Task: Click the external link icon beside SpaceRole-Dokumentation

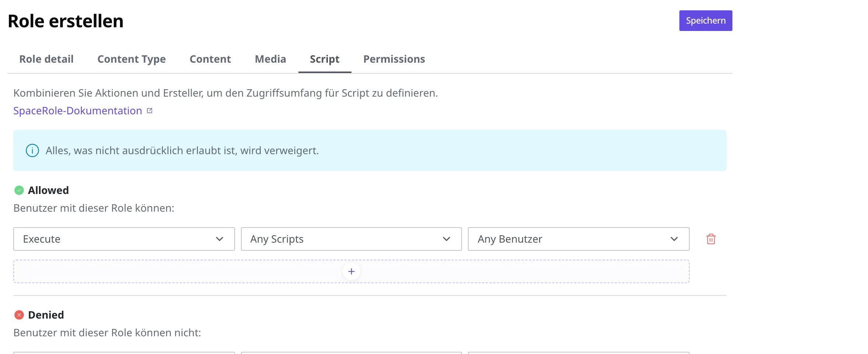Action: click(150, 111)
